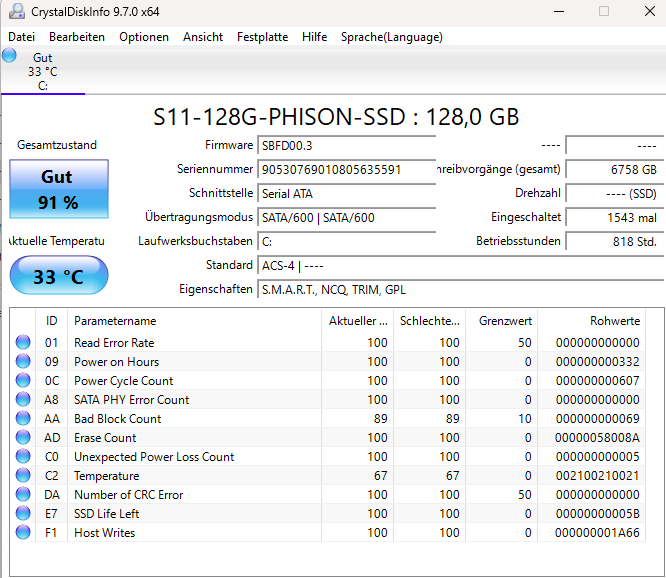Click the Schnittstelle field Serial ATA
This screenshot has width=666, height=578.
[347, 194]
